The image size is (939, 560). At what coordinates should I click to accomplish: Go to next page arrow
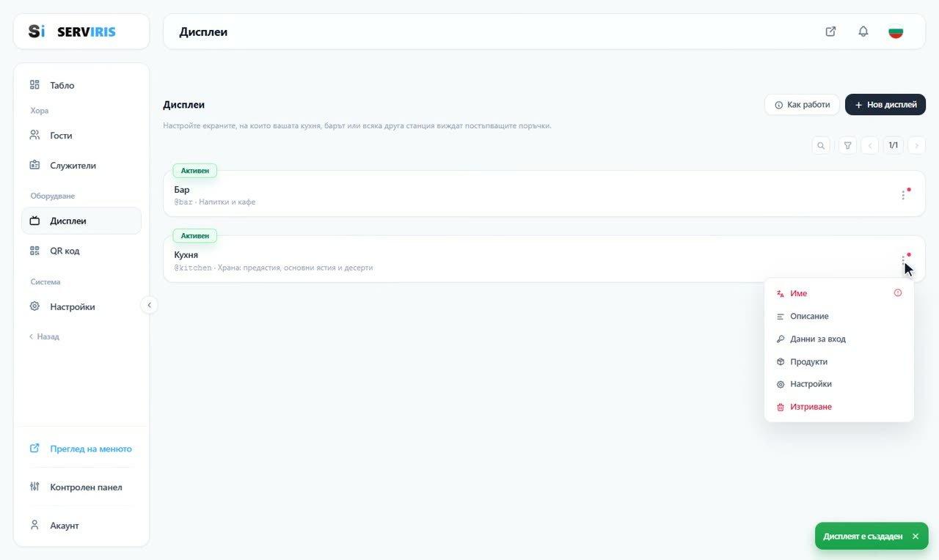(916, 145)
